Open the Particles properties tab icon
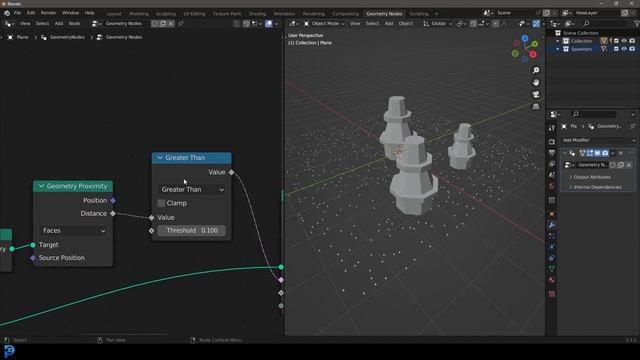640x360 pixels. pyautogui.click(x=552, y=236)
